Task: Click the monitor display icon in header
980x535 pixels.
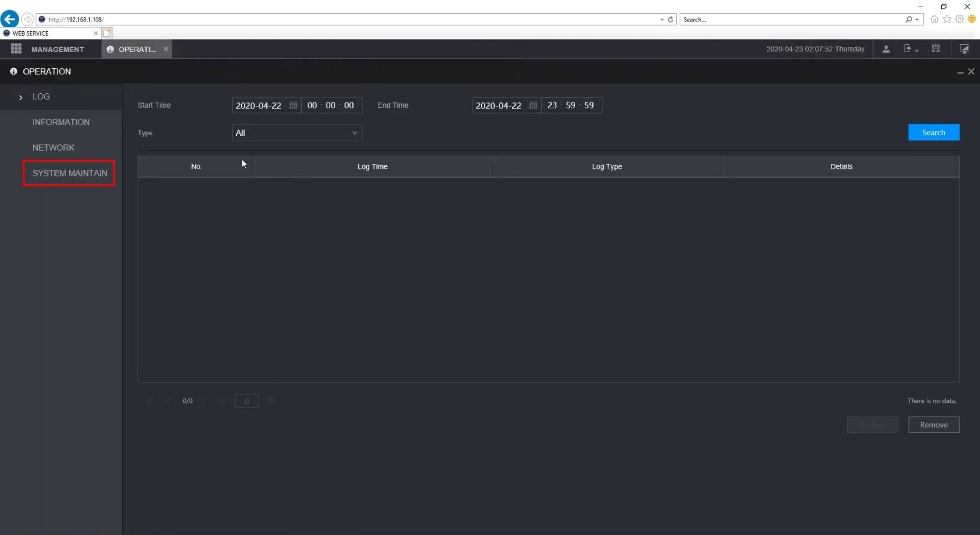Action: (x=964, y=49)
